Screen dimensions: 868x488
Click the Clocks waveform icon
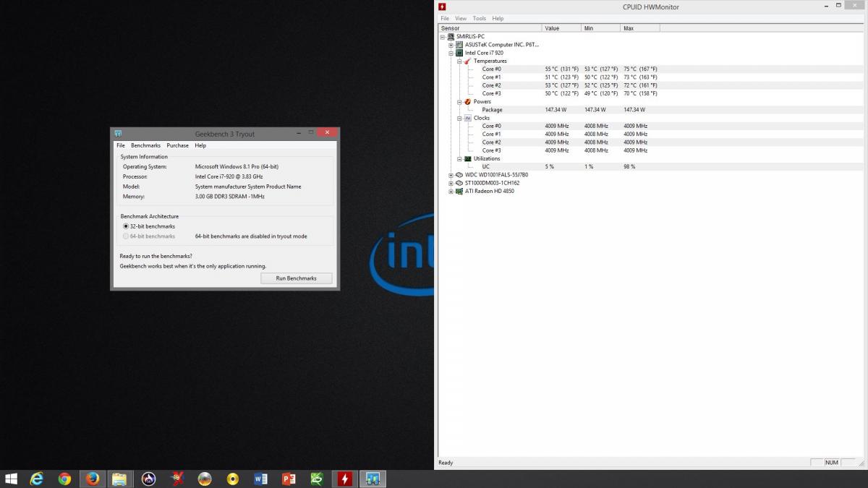[467, 118]
